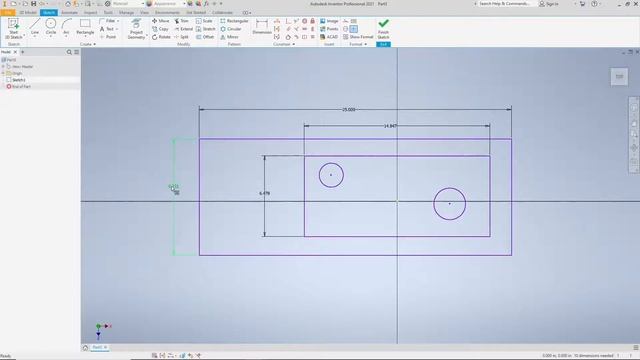Select the Split tool
Viewport: 640px width, 360px height.
coord(181,37)
